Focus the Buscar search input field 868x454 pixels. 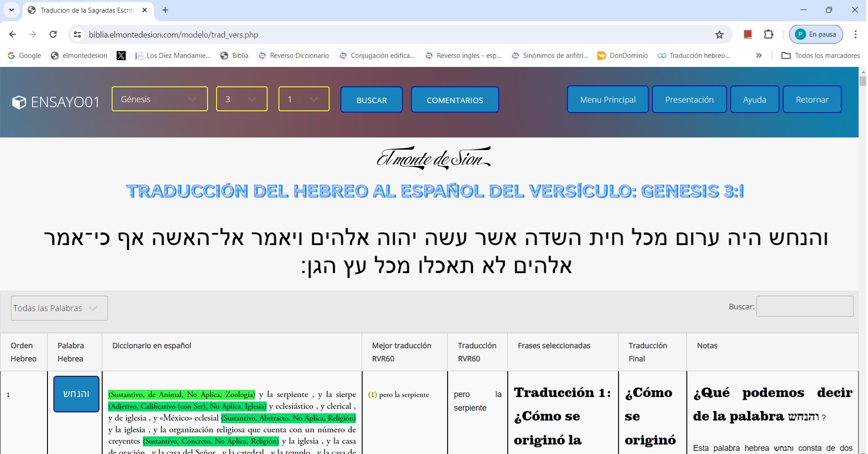coord(805,307)
